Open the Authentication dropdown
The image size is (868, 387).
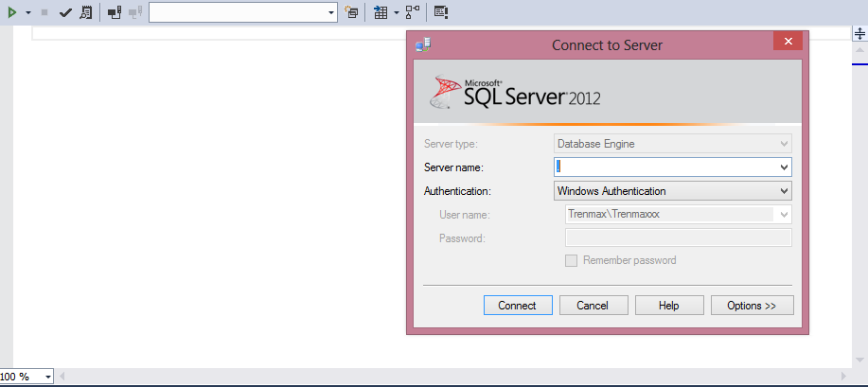673,191
